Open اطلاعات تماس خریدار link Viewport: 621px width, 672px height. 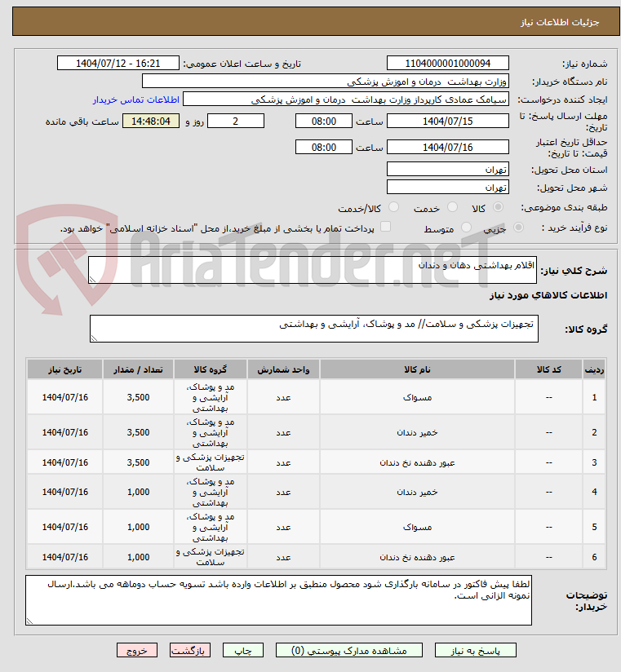pyautogui.click(x=136, y=99)
